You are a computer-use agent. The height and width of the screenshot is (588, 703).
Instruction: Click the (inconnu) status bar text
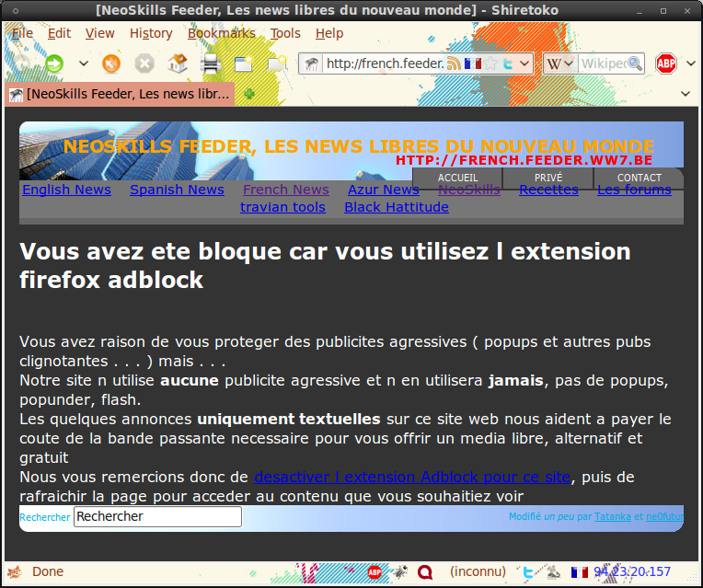(478, 571)
